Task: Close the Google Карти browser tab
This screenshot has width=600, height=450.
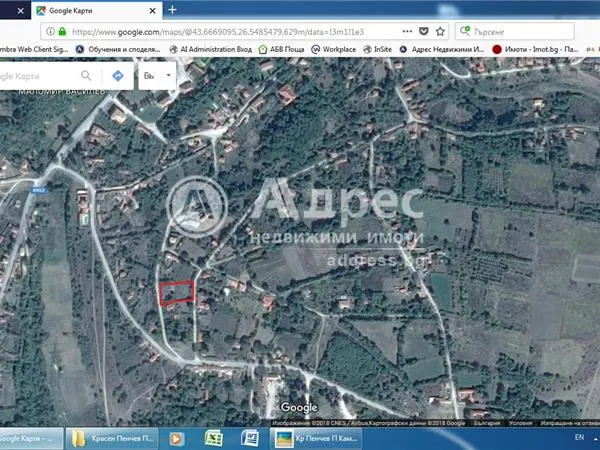Action: 152,11
